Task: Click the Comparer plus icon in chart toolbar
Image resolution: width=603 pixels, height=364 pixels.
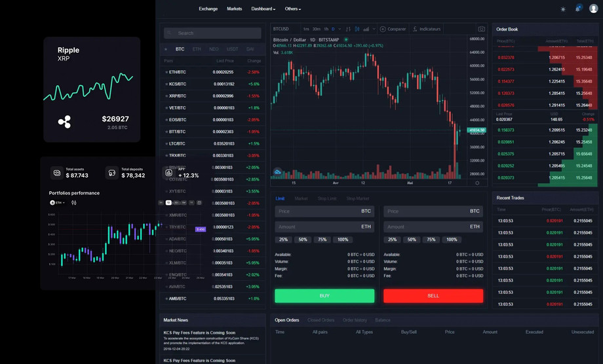Action: (x=383, y=29)
